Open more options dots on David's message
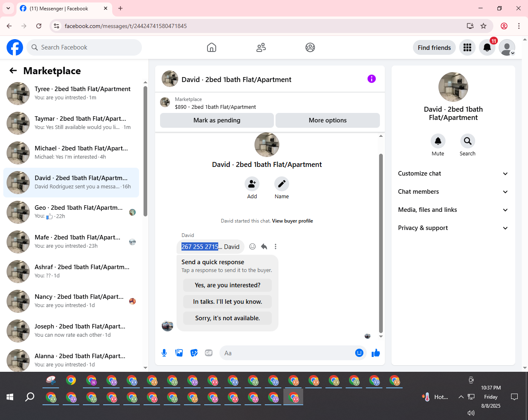The height and width of the screenshot is (420, 528). coord(276,246)
